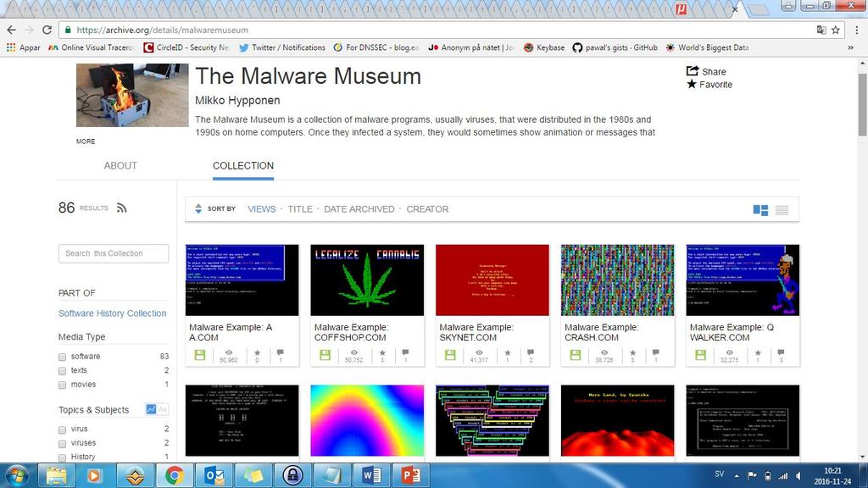
Task: Open the Chrome three-dot menu
Action: coord(856,30)
